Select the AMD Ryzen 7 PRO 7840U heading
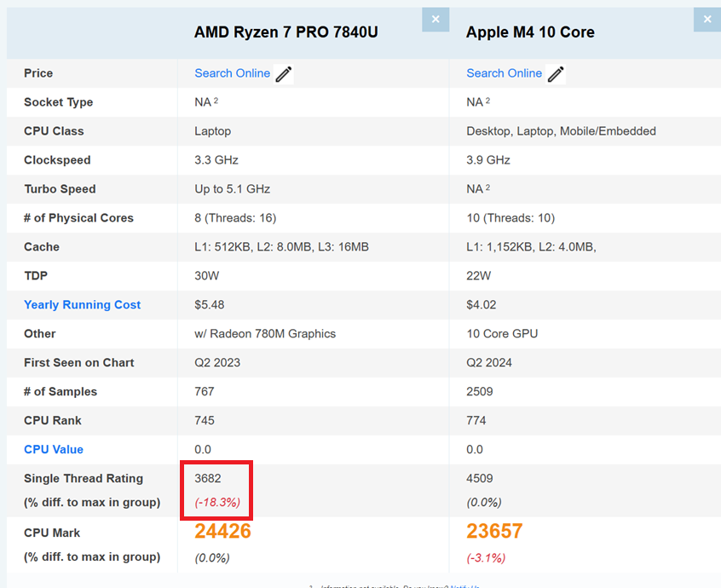Image resolution: width=721 pixels, height=588 pixels. (x=286, y=32)
